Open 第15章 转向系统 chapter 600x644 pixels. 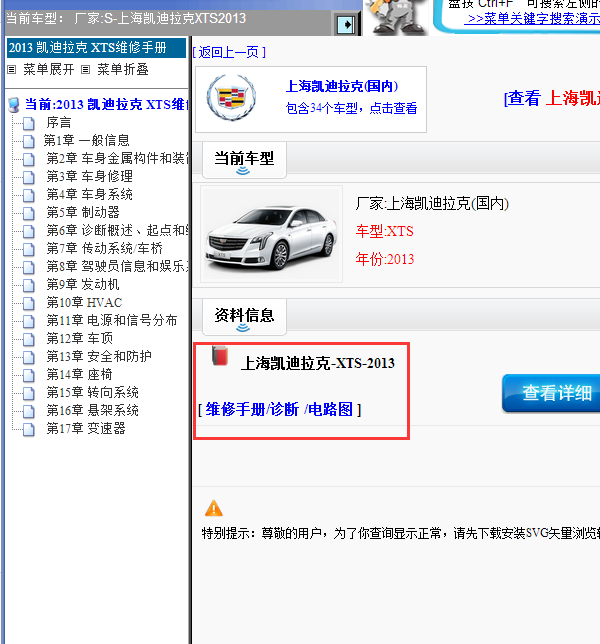click(92, 393)
